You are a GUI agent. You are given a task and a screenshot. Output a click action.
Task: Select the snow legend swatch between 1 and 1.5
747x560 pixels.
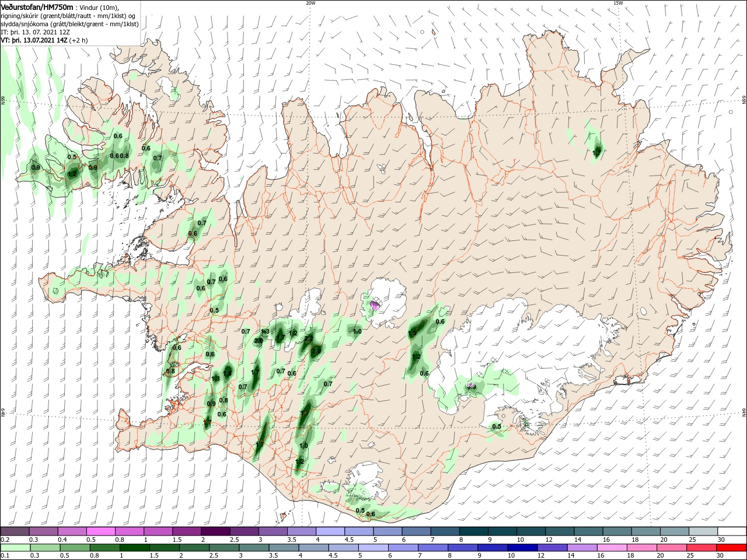pyautogui.click(x=158, y=531)
